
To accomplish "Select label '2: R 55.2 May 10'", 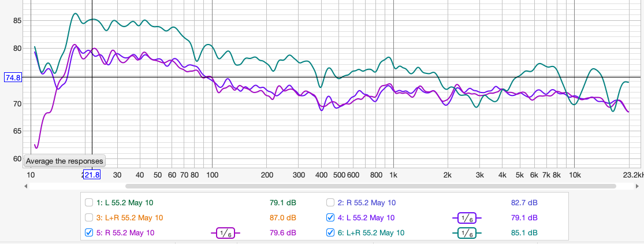I will pos(367,202).
